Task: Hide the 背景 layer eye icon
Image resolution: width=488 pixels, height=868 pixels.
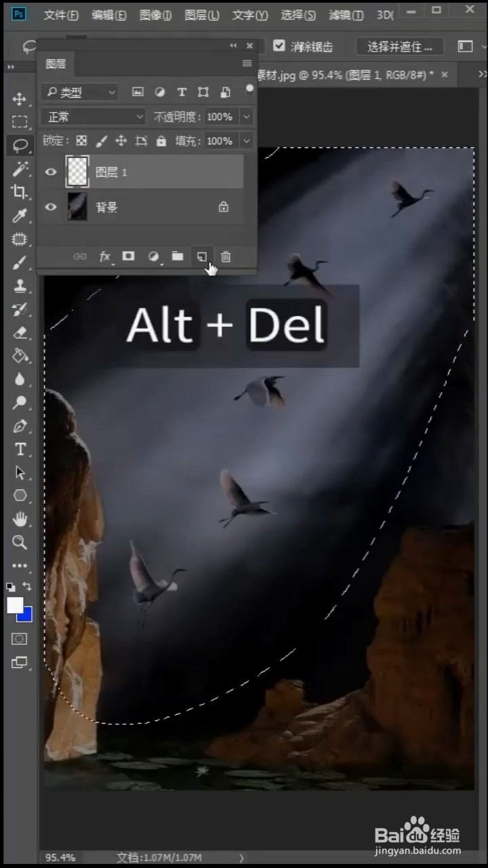Action: coord(51,207)
